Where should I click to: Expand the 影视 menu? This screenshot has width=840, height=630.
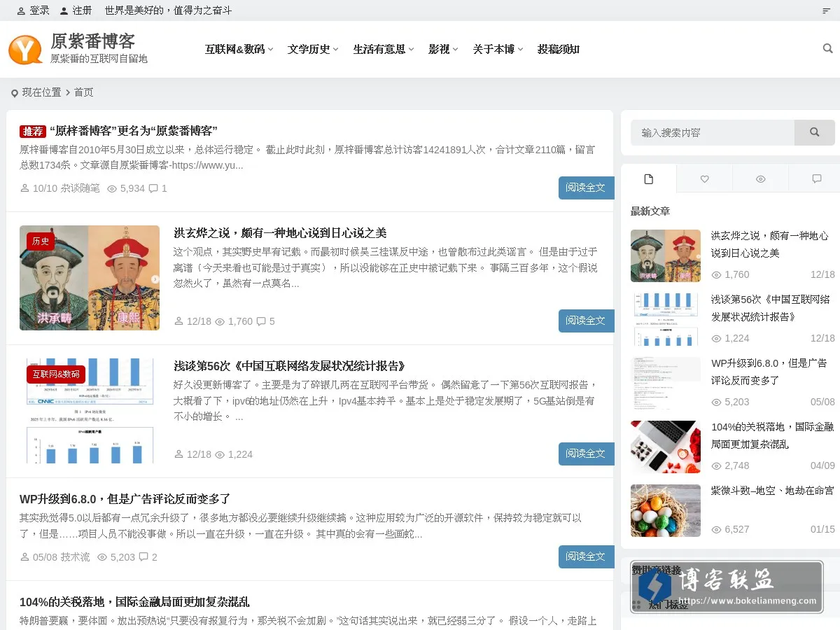[x=443, y=49]
